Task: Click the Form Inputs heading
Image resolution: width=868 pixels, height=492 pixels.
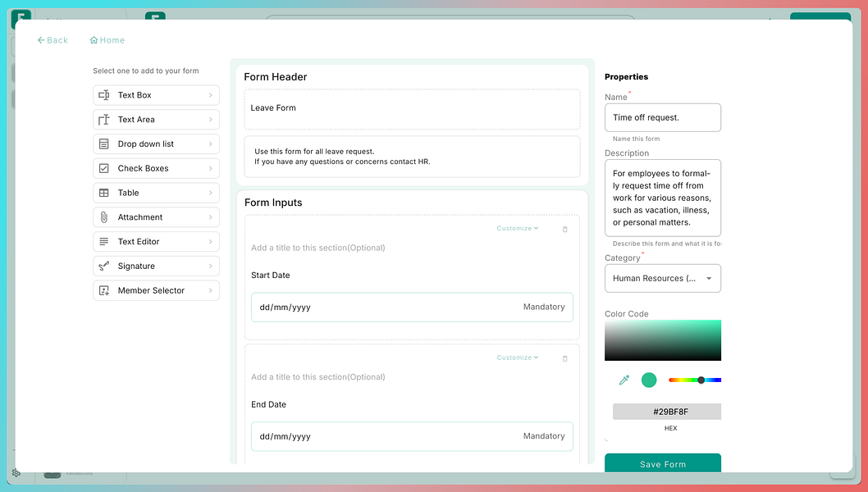Action: pos(273,203)
